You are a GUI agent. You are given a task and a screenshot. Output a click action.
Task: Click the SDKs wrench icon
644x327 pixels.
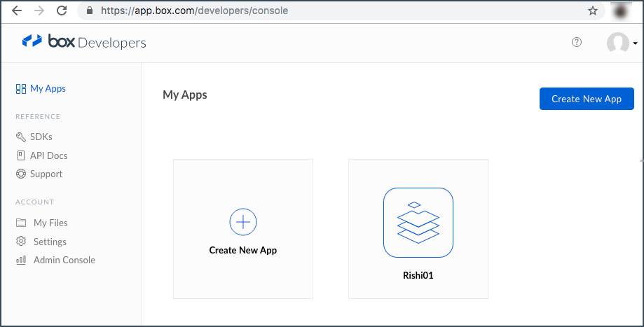pos(20,137)
